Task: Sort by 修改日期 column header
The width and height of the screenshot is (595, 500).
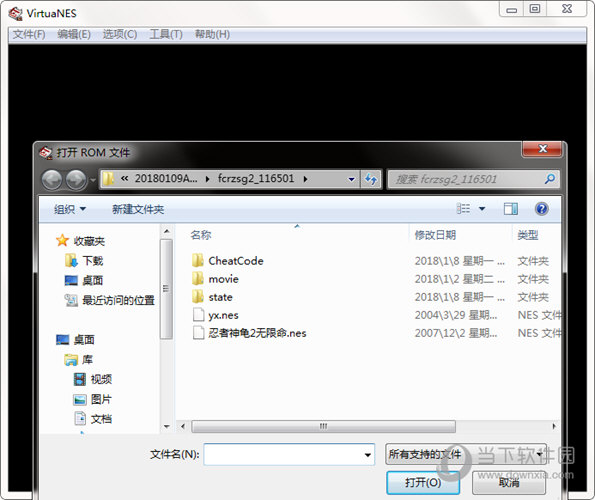Action: coord(435,235)
